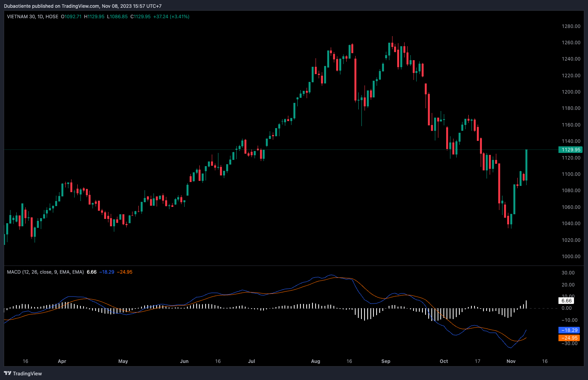Click the 1280.00 level on the price axis
The image size is (588, 380).
tap(571, 26)
